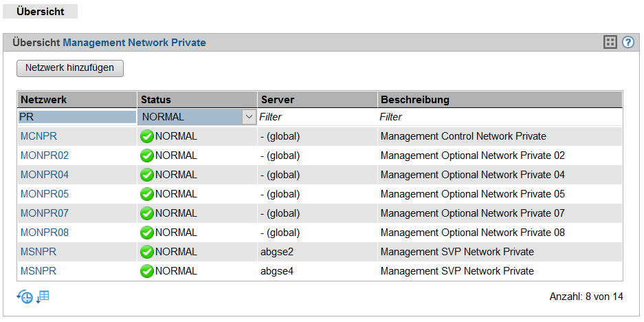Open the MCNPR network link
Viewport: 644px width, 322px height.
coord(38,136)
